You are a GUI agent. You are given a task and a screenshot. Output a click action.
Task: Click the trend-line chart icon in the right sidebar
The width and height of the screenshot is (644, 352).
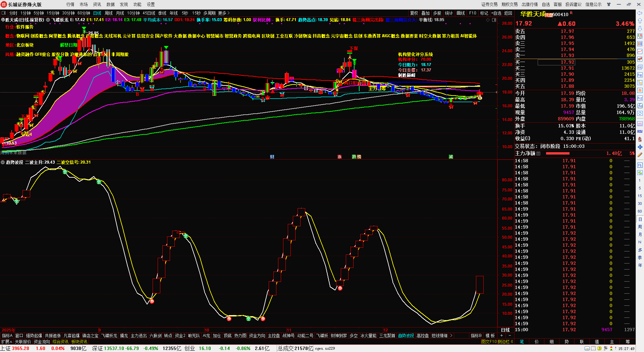[x=640, y=52]
